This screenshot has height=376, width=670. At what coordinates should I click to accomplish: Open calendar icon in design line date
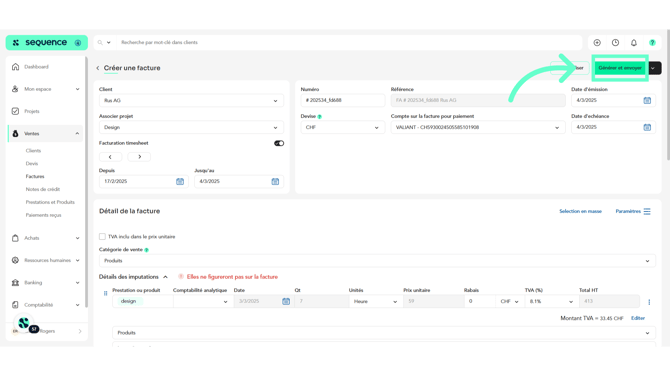coord(286,301)
